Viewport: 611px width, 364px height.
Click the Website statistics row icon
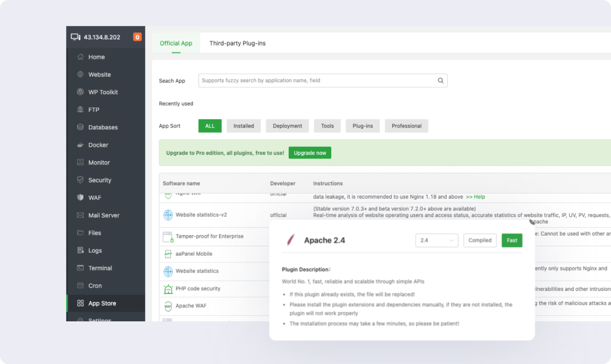(x=168, y=271)
